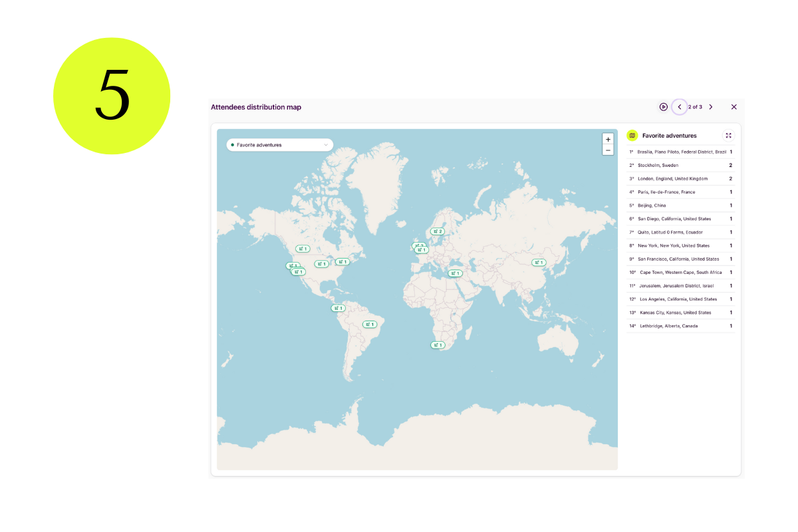Close the Attendees distribution map view
This screenshot has width=798, height=532.
(x=734, y=107)
